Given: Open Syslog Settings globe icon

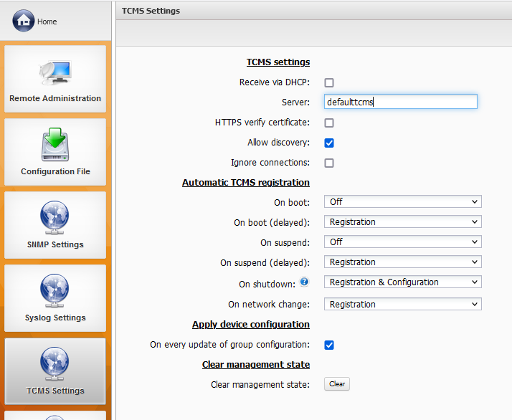Looking at the screenshot, I should 55,290.
